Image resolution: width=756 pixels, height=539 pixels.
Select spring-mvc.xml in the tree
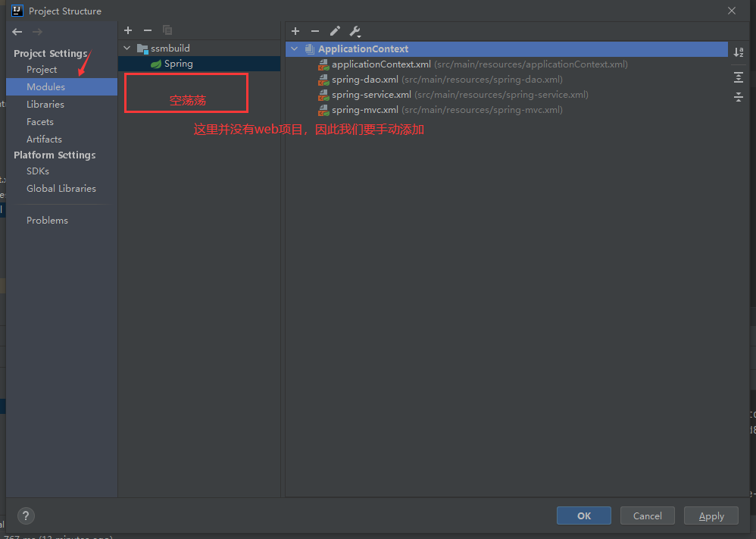(365, 109)
